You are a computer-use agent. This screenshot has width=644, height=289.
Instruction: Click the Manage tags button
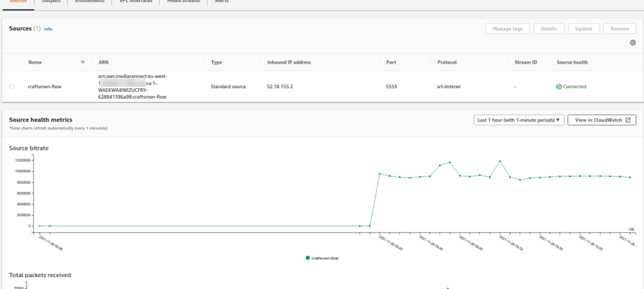click(507, 29)
